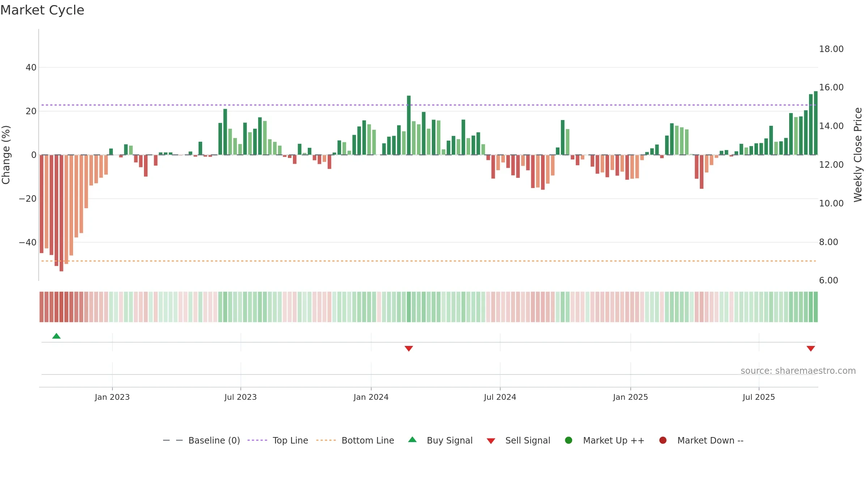Viewport: 868px width, 488px height.
Task: Click the Jan 2023 axis label
Action: (112, 397)
